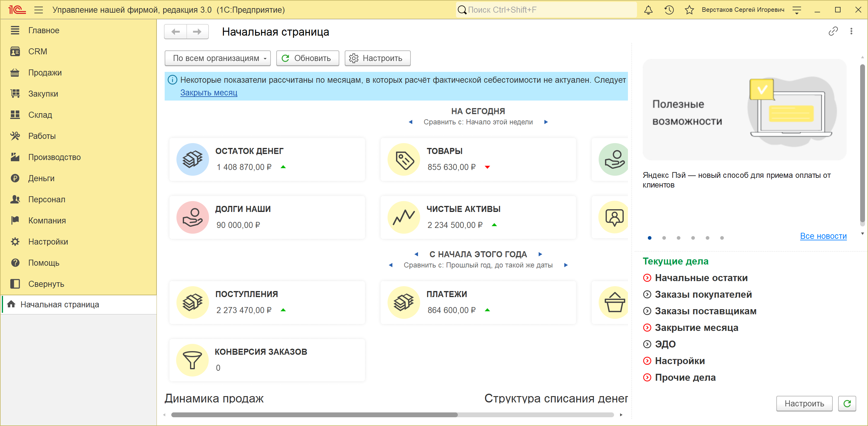Collapse the sidebar with Свернуть
The image size is (868, 426).
(78, 284)
